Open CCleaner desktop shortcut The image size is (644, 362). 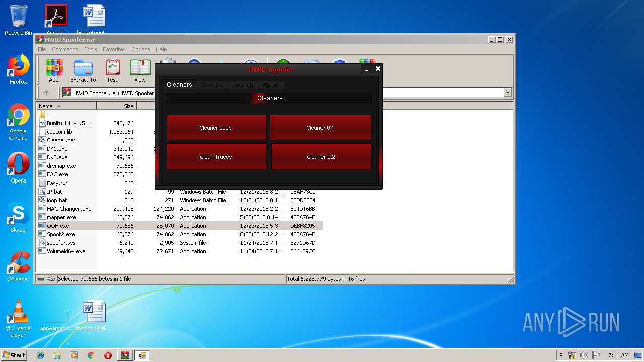tap(18, 266)
